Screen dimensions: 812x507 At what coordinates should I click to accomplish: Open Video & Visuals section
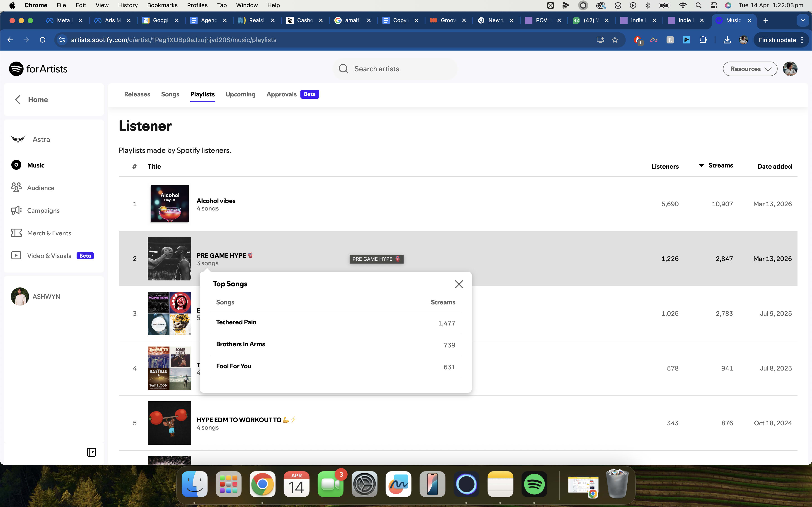tap(49, 256)
